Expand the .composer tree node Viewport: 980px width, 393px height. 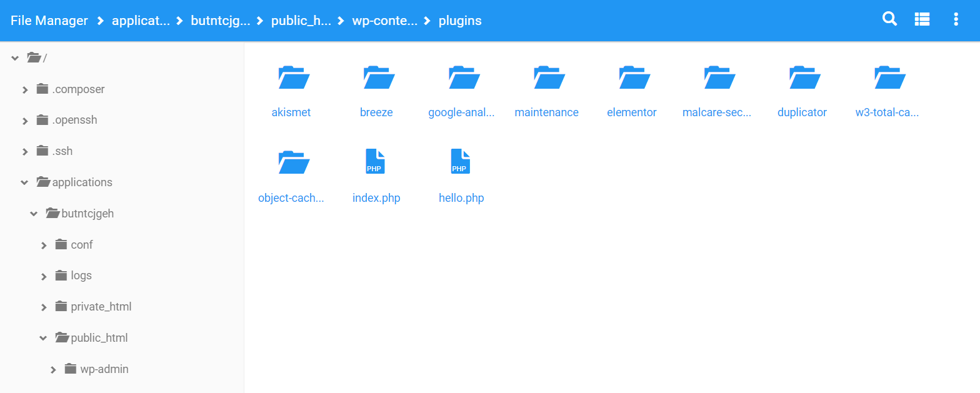pyautogui.click(x=25, y=90)
